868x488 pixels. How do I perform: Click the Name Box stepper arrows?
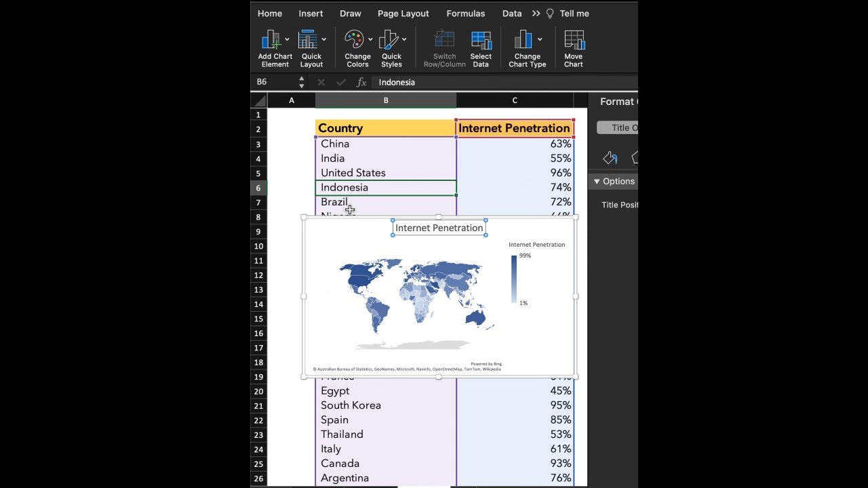[x=302, y=82]
